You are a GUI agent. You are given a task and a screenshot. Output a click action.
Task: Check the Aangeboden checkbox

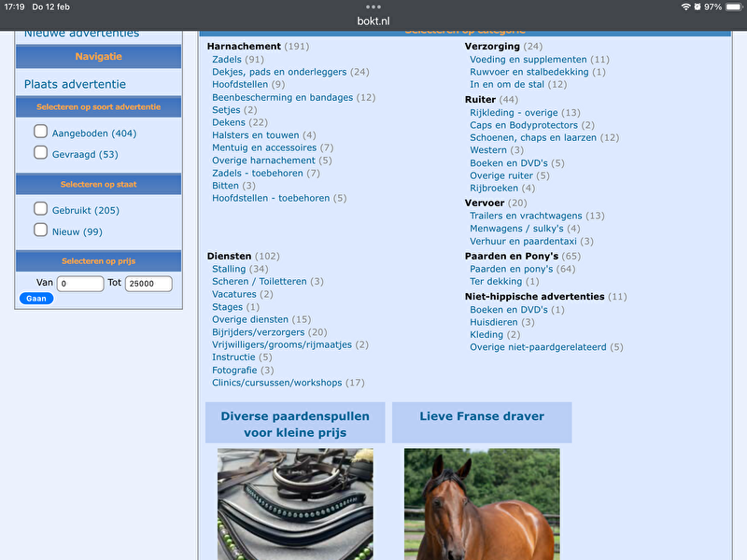point(41,133)
